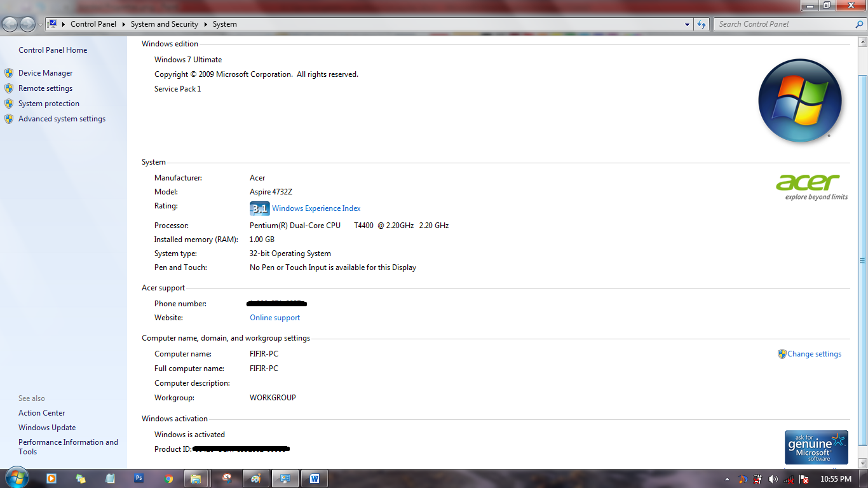Click the refresh button beside address bar
The image size is (868, 488).
coord(702,24)
